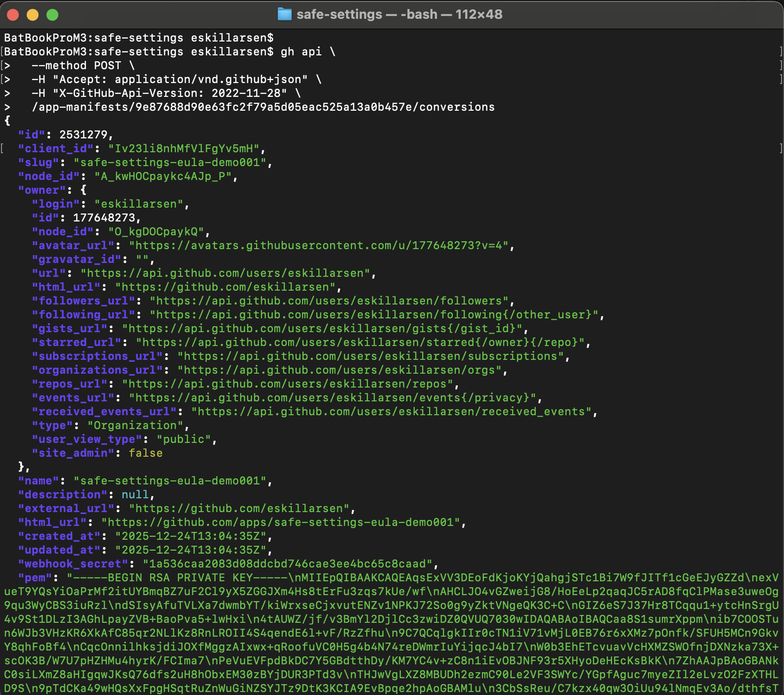The width and height of the screenshot is (784, 695).
Task: Close the terminal window with red button
Action: pyautogui.click(x=13, y=15)
